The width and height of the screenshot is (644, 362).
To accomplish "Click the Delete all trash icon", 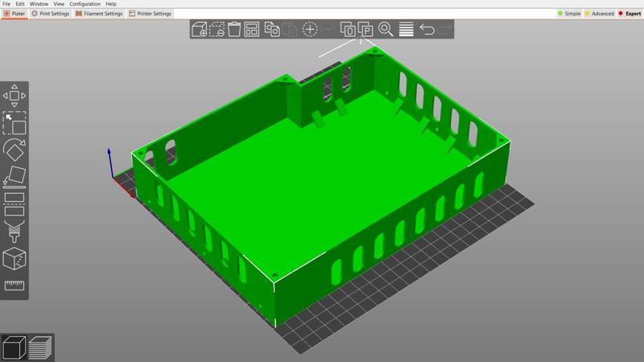I will [234, 30].
